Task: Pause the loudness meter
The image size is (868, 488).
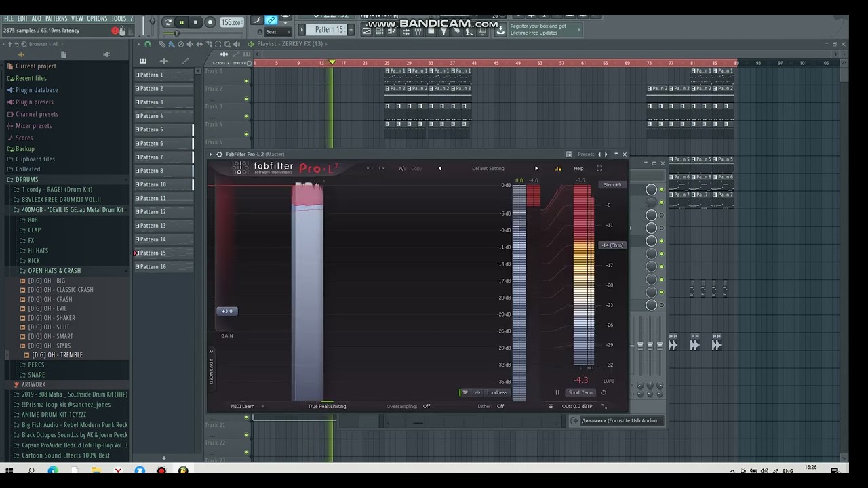Action: tap(558, 392)
